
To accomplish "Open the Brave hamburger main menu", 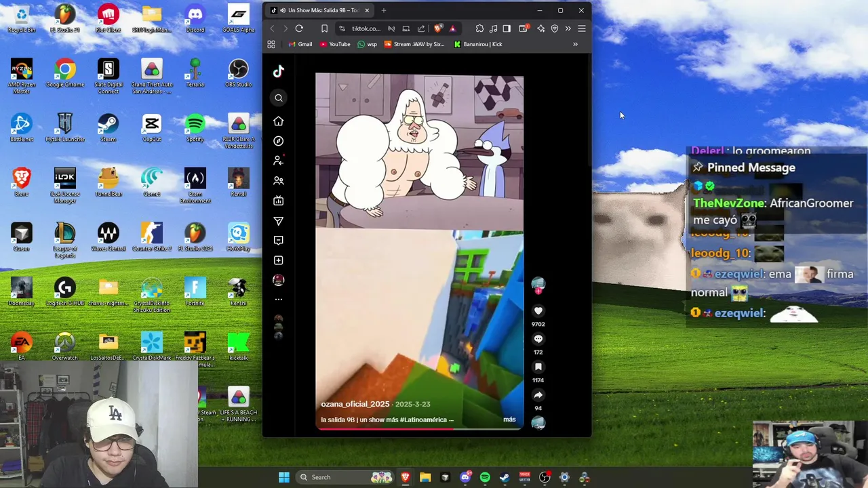I will 582,28.
